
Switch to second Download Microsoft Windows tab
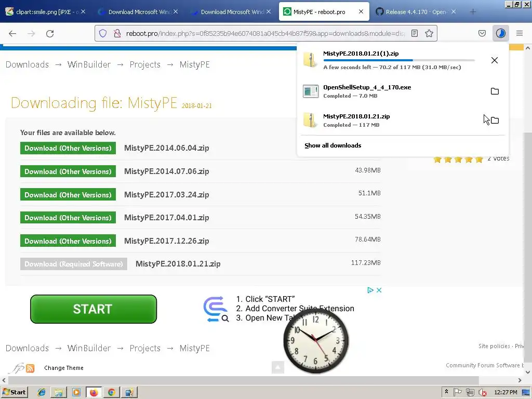pos(231,12)
